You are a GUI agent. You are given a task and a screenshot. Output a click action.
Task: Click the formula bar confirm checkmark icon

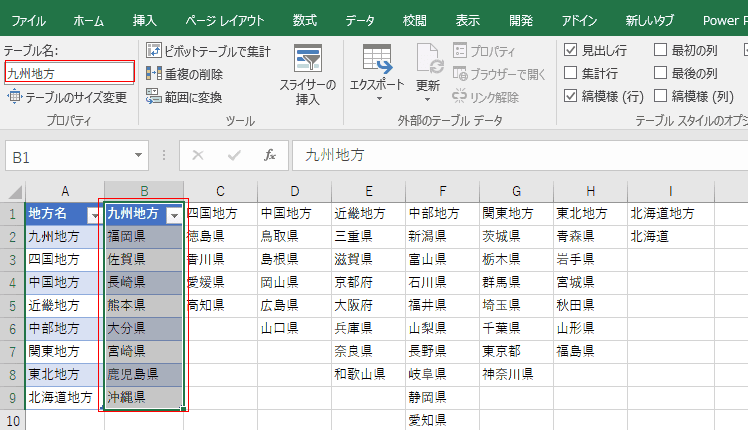pyautogui.click(x=234, y=155)
